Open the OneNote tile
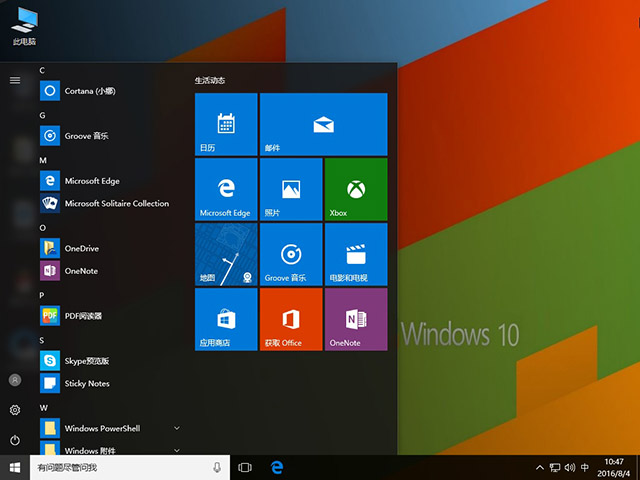 (355, 319)
